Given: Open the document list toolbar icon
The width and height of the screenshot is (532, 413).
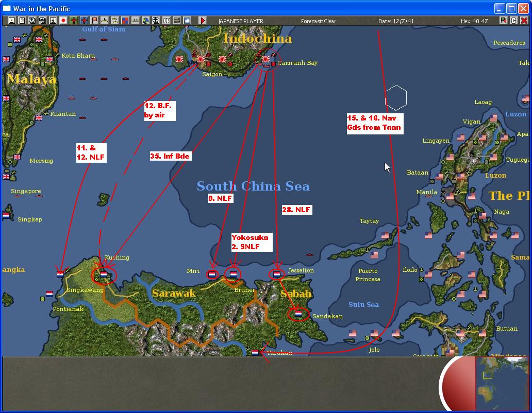Looking at the screenshot, I should point(22,21).
